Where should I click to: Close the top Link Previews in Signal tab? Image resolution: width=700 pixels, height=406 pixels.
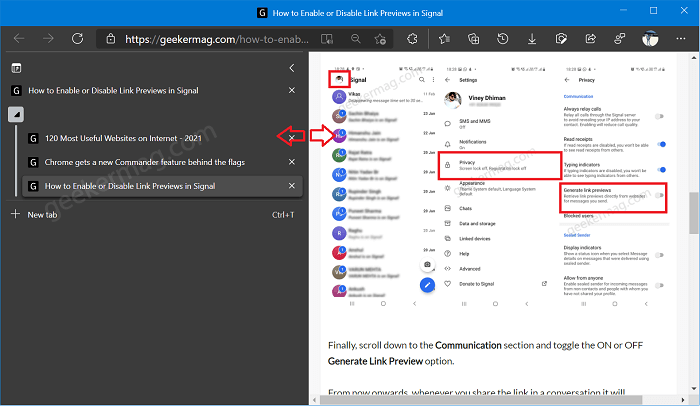click(x=292, y=90)
